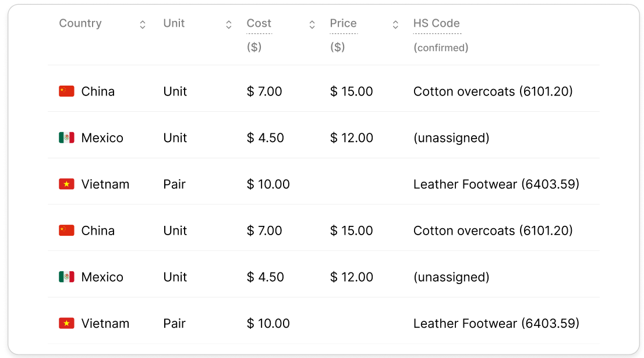Image resolution: width=644 pixels, height=358 pixels.
Task: Click the China flag in the fourth row
Action: point(66,231)
